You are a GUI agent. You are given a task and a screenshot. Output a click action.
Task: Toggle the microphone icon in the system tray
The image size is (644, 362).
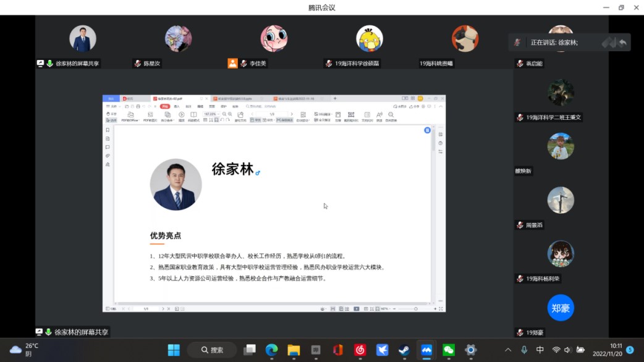click(524, 350)
